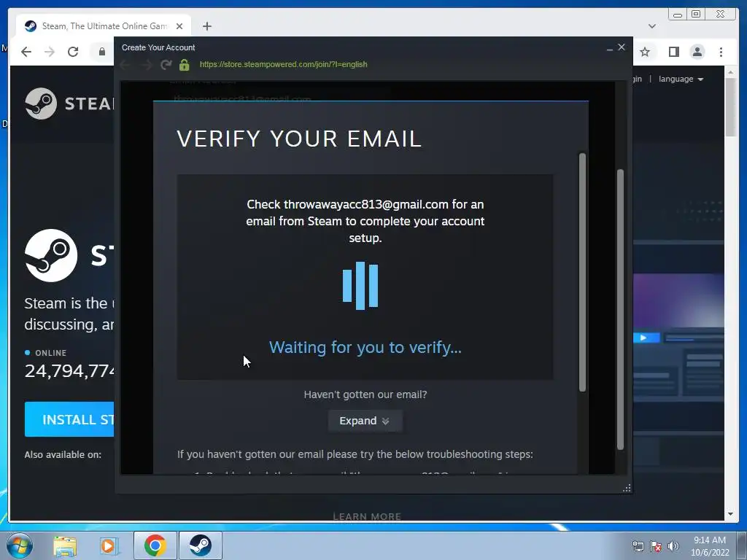Image resolution: width=747 pixels, height=560 pixels.
Task: Open Windows Media Player from taskbar
Action: coord(109,545)
